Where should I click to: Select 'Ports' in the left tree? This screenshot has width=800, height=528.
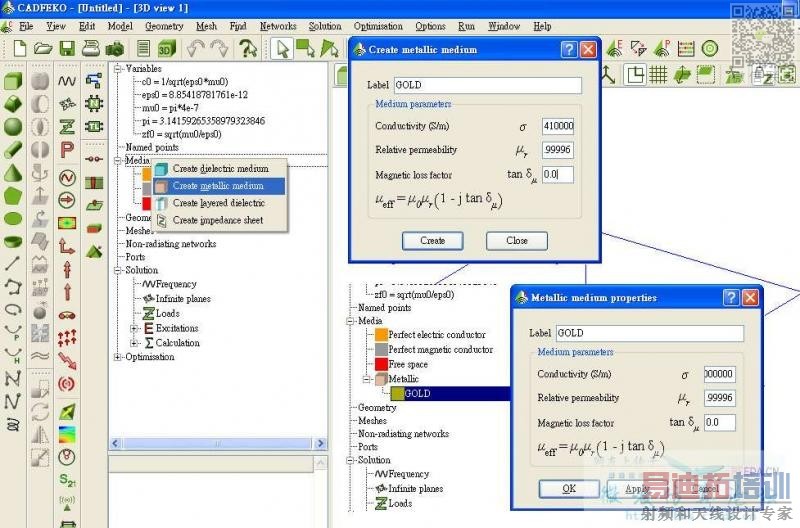pyautogui.click(x=135, y=257)
